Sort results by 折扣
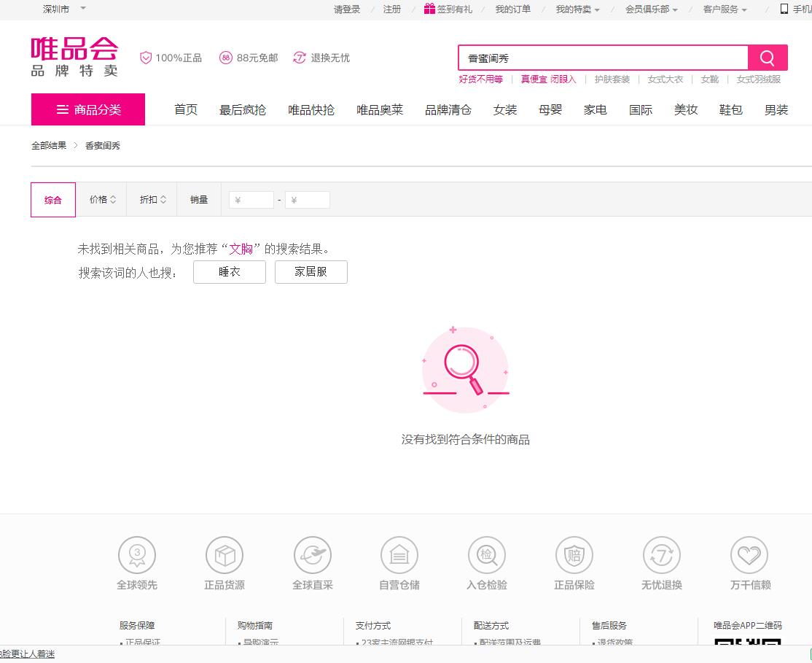 tap(153, 200)
